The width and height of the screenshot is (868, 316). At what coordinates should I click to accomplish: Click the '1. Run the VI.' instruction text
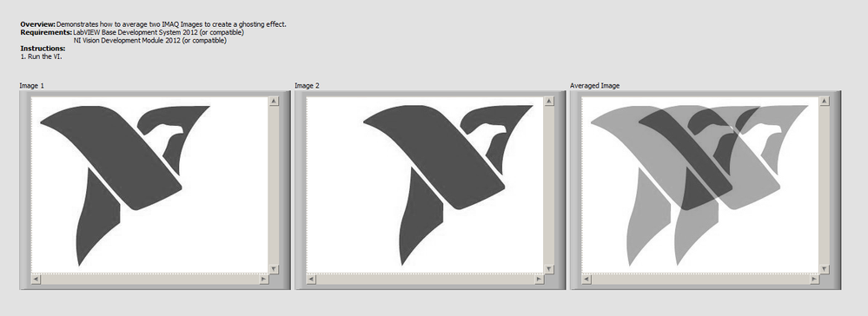[x=41, y=56]
